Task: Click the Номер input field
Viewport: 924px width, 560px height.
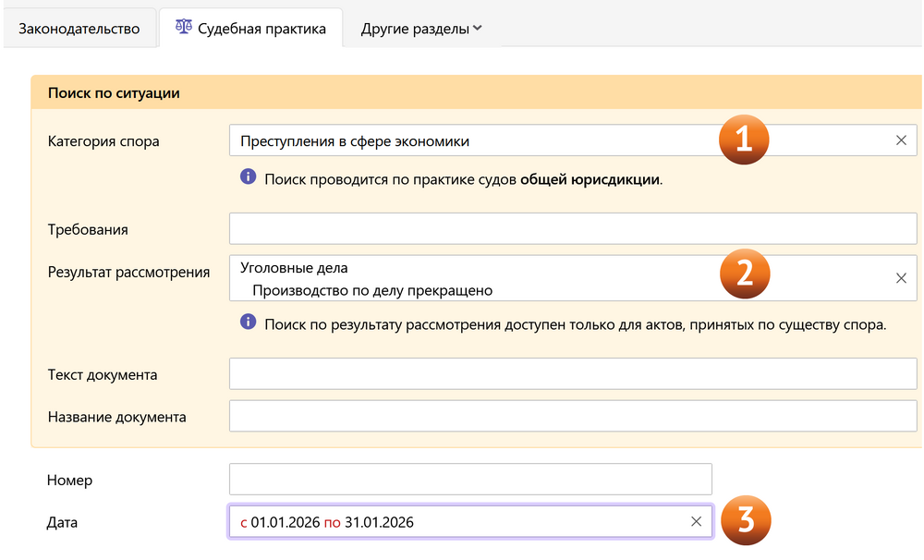Action: pos(470,480)
